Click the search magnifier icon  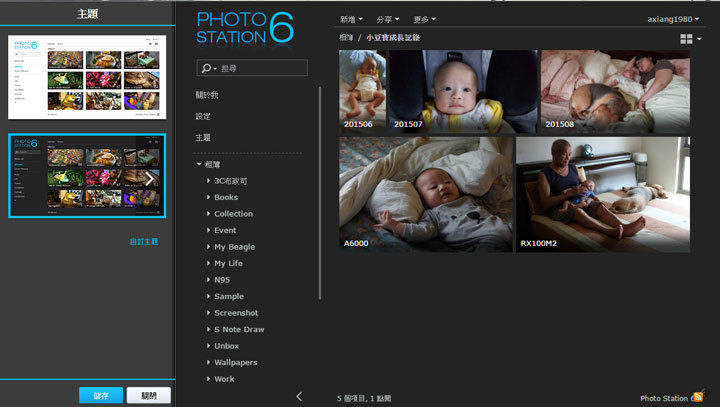point(207,68)
